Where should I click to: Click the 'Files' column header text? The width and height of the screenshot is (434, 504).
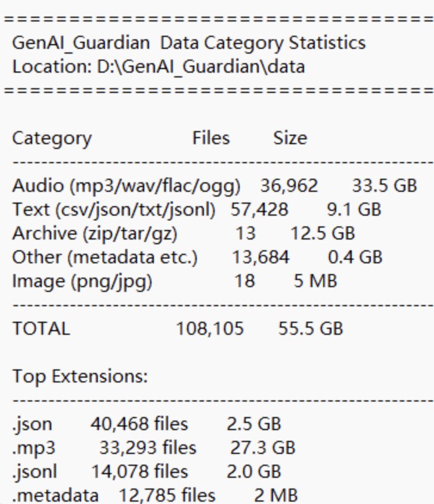click(x=211, y=138)
